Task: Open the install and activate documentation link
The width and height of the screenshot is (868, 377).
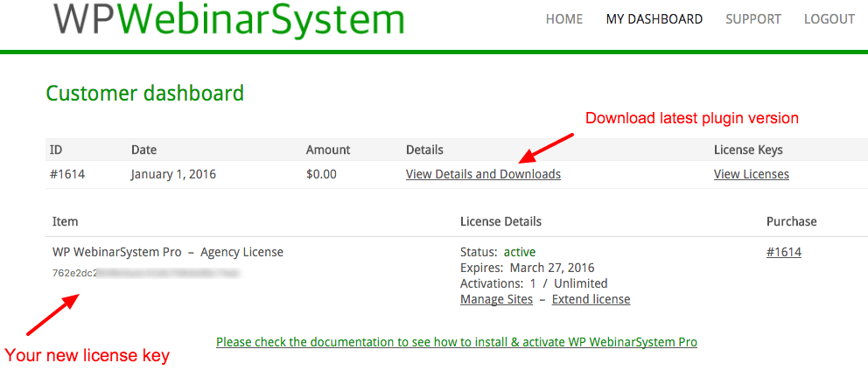Action: point(456,342)
